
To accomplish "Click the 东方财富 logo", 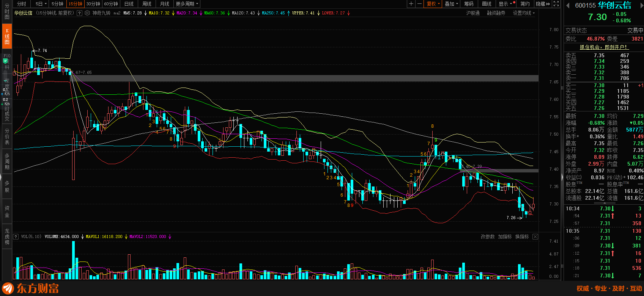I will 30,288.
